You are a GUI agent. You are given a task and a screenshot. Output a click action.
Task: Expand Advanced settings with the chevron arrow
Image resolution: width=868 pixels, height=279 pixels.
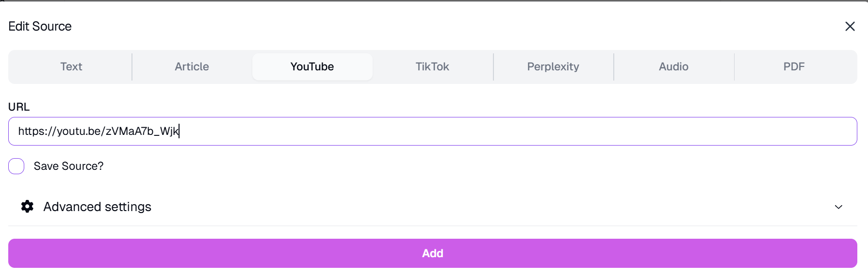pos(838,207)
